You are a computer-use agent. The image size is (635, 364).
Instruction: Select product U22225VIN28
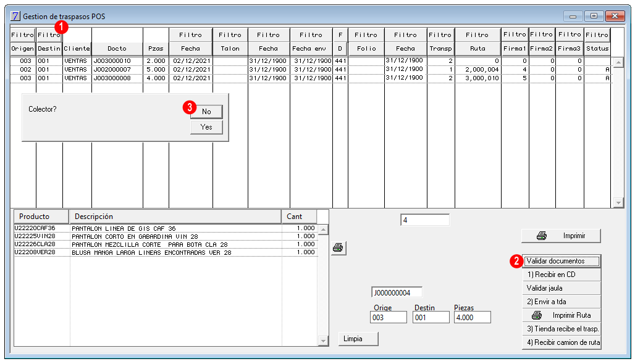tap(166, 236)
